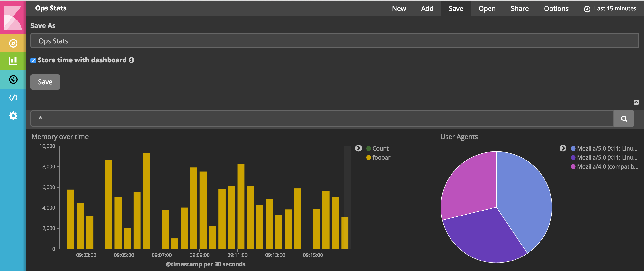
Task: Select Options in the top menu
Action: (x=556, y=9)
